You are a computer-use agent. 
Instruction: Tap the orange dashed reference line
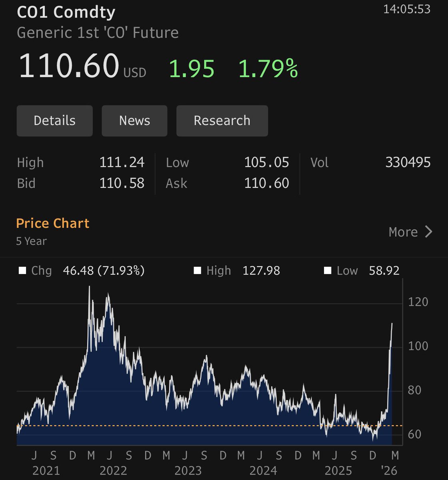(x=200, y=426)
